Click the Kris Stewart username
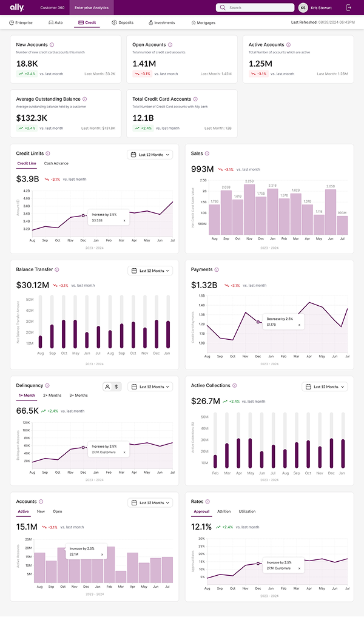364x617 pixels. 321,7
